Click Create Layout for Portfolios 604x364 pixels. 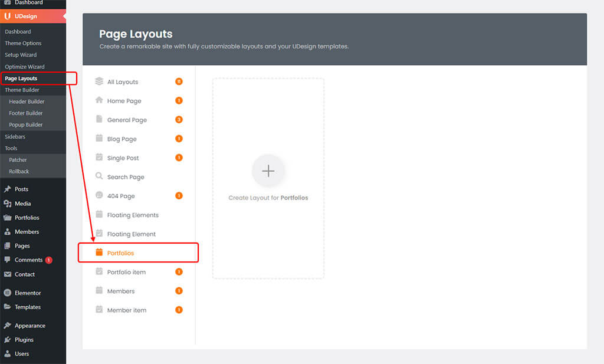coord(268,171)
